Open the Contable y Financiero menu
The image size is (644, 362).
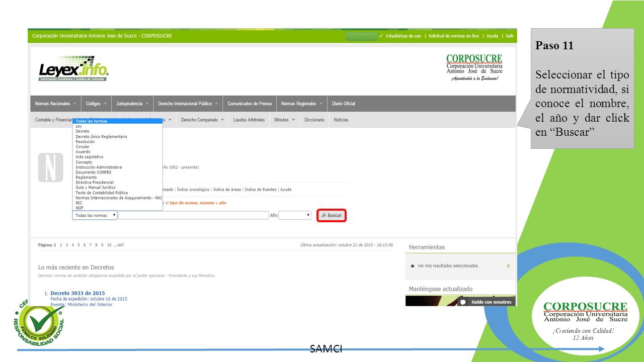(x=53, y=120)
